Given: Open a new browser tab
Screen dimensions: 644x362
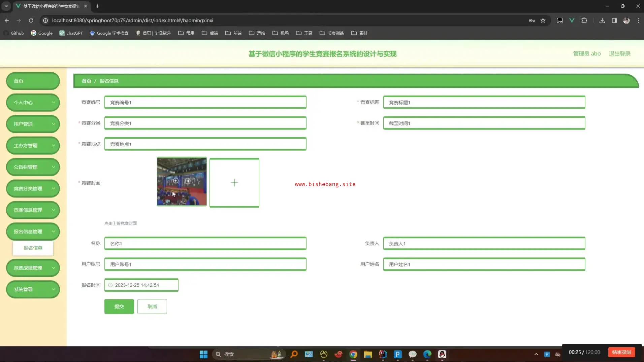Looking at the screenshot, I should 98,6.
